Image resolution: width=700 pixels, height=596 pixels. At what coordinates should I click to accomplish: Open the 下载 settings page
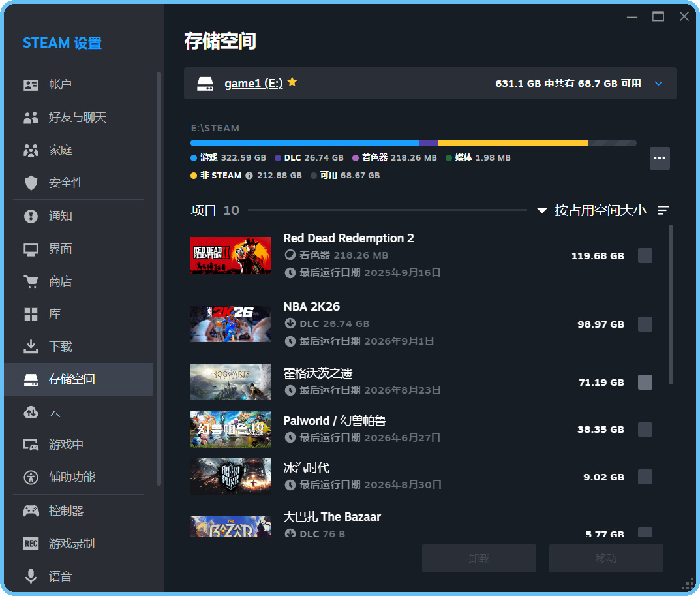[78, 347]
